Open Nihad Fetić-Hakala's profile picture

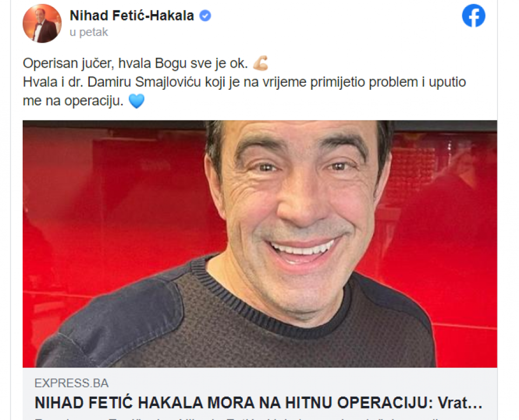[42, 23]
